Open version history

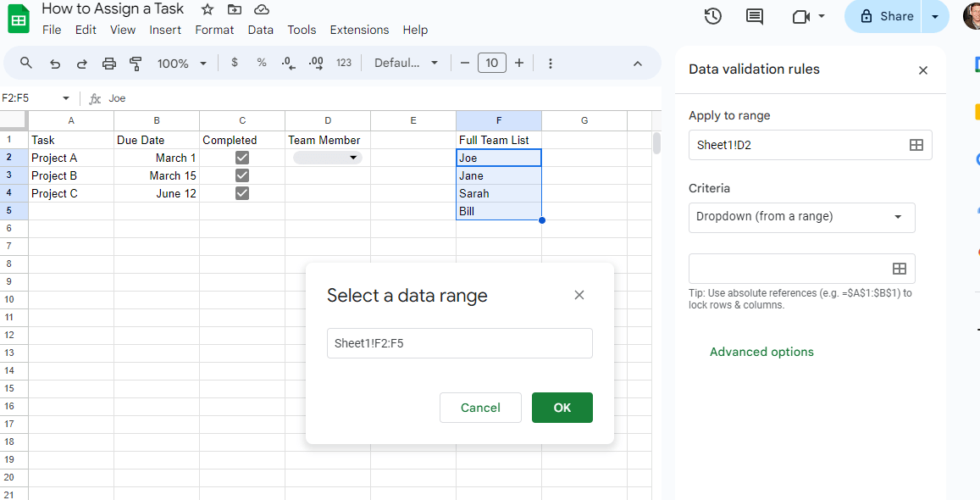tap(712, 16)
